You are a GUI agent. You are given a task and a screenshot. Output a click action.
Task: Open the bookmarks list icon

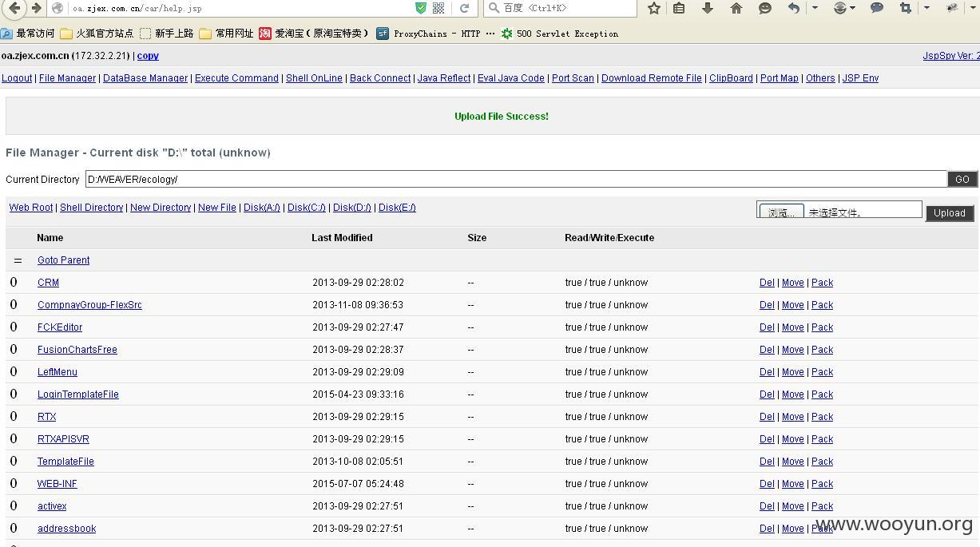(679, 8)
